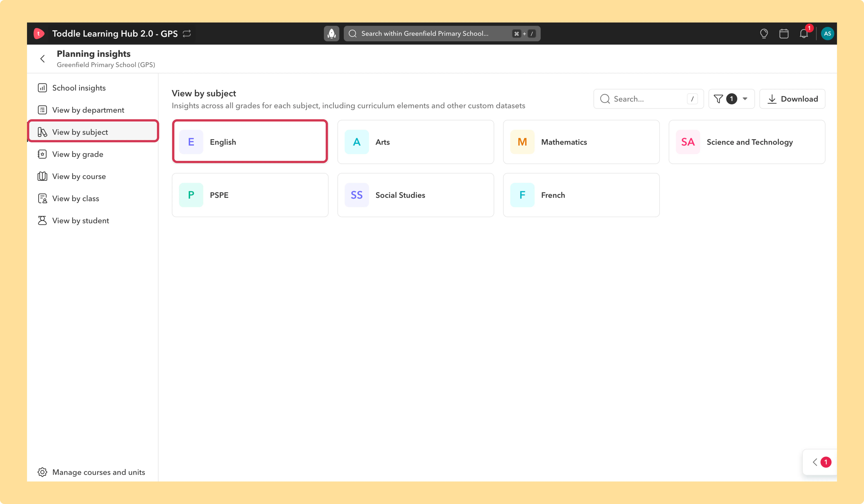Click the French 'F' subject icon

click(522, 195)
